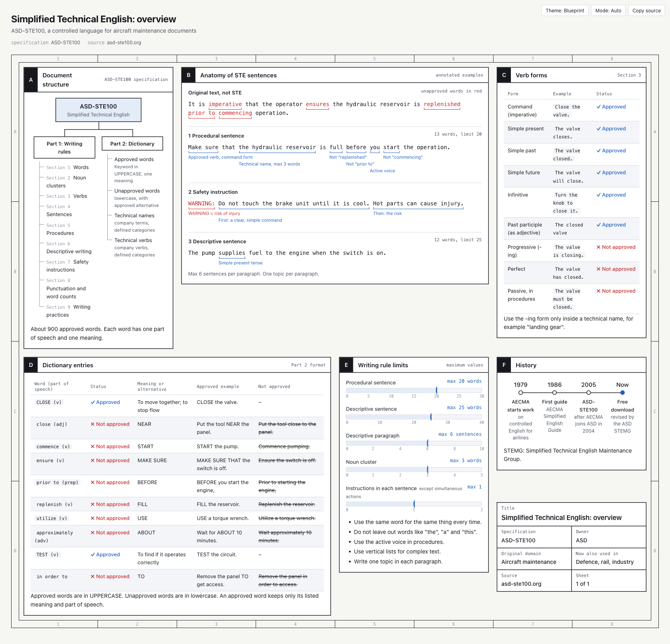This screenshot has width=670, height=644.
Task: Click the 2005 timeline marker
Action: (589, 392)
